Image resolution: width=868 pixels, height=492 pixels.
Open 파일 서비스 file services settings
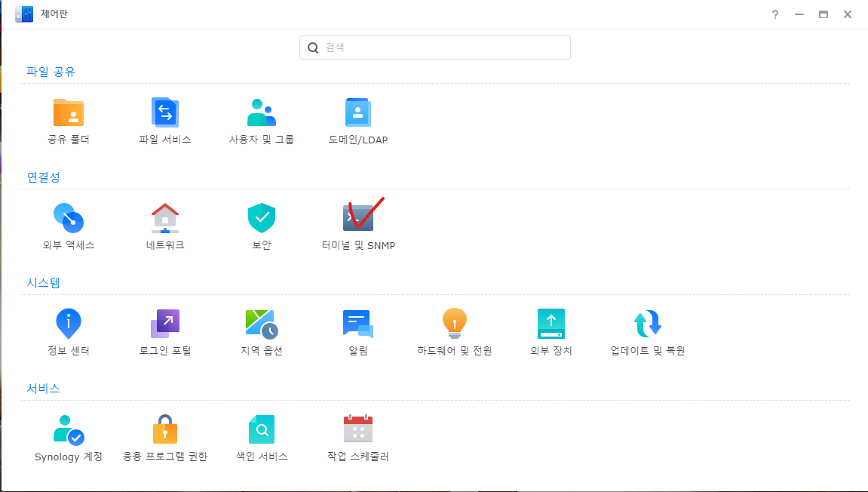point(165,112)
